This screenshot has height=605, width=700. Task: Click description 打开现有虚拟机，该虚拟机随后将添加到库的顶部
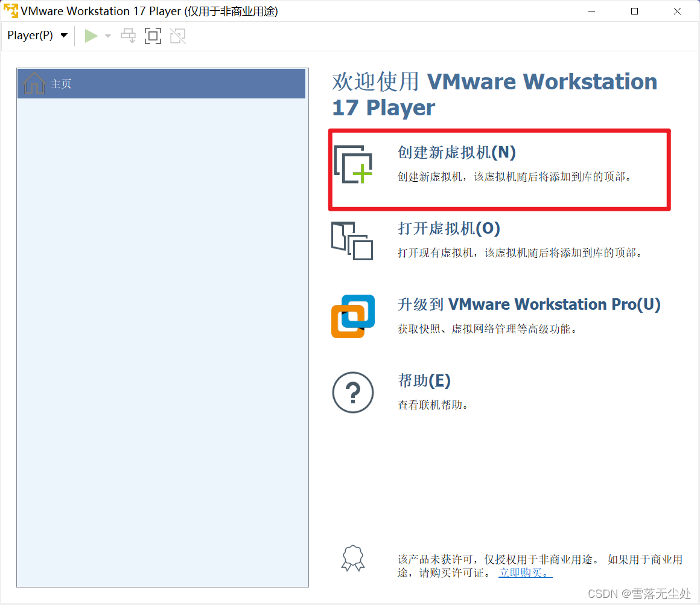tap(520, 253)
